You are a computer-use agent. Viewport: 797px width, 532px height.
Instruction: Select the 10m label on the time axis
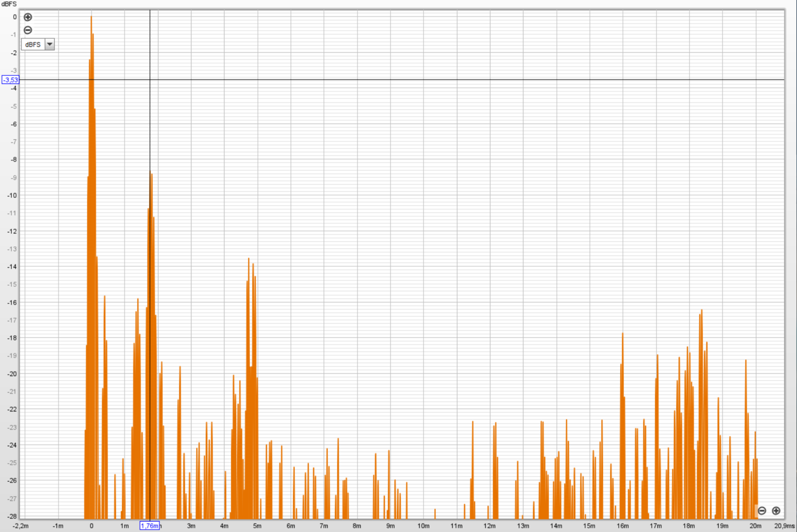tap(423, 526)
